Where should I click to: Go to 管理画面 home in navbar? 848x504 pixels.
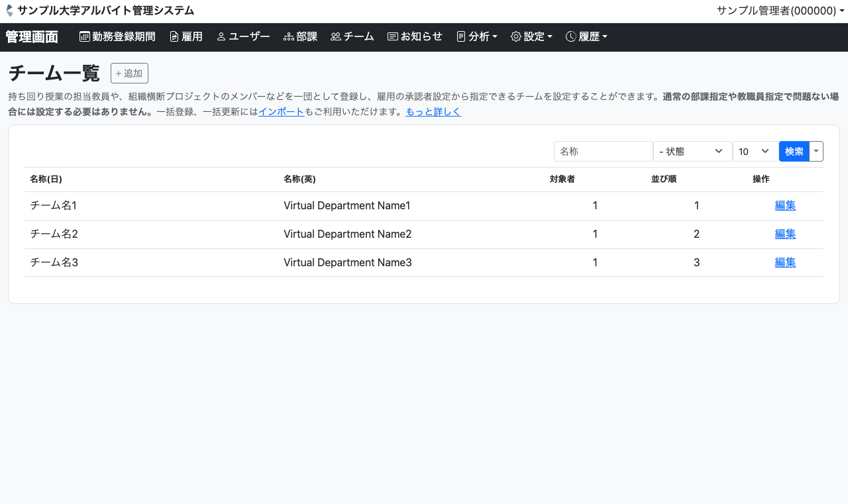32,37
